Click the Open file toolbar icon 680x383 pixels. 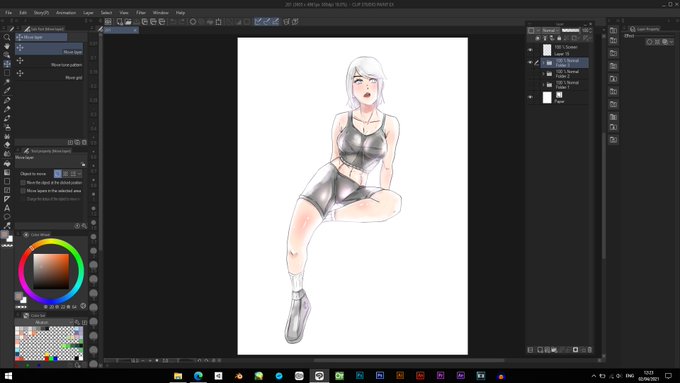tap(128, 22)
